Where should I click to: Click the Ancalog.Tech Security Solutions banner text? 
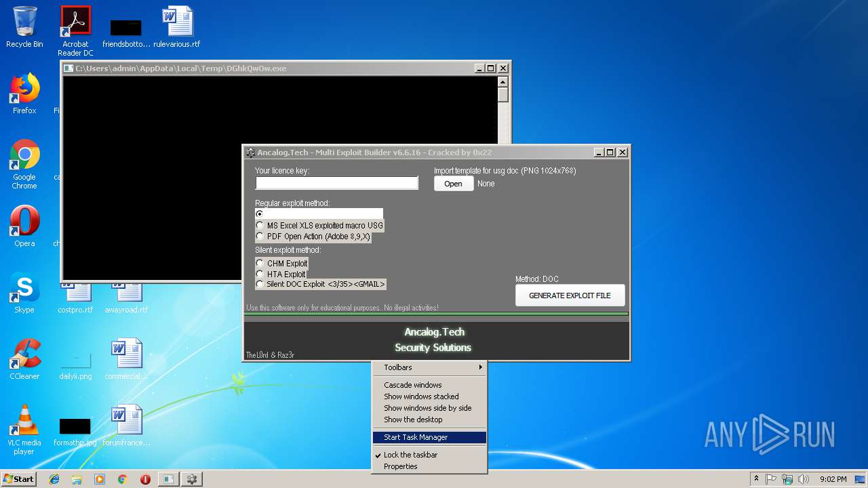click(433, 340)
